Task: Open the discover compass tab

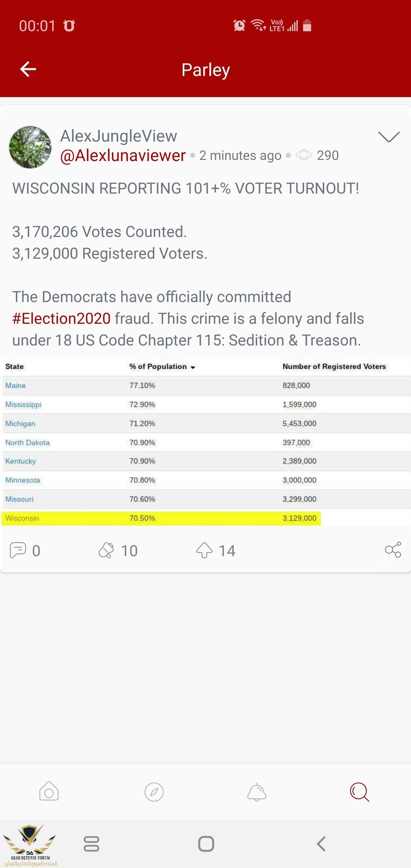Action: tap(154, 792)
